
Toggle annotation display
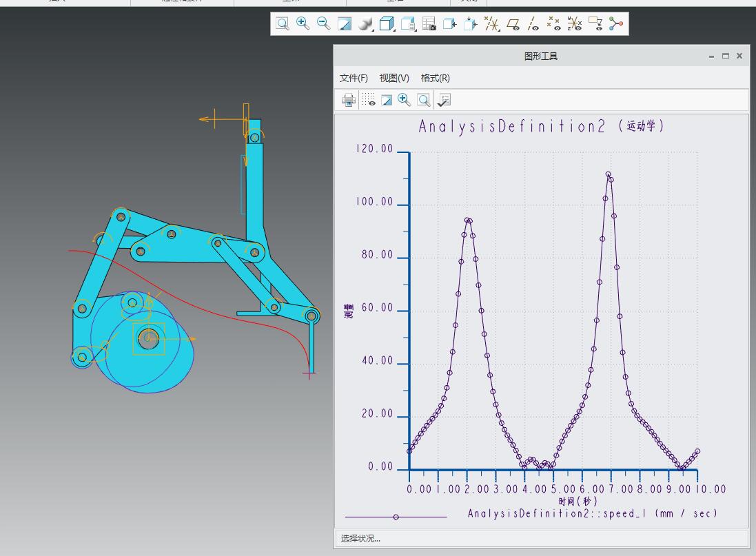pos(595,23)
